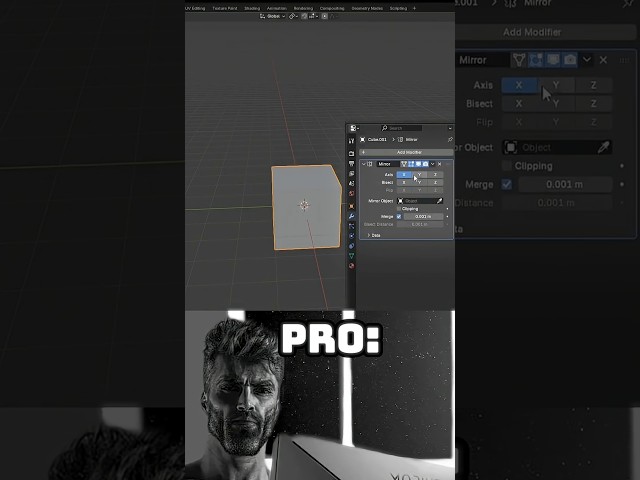Open the View Layer properties tab
Viewport: 640px width, 480px height.
351,174
